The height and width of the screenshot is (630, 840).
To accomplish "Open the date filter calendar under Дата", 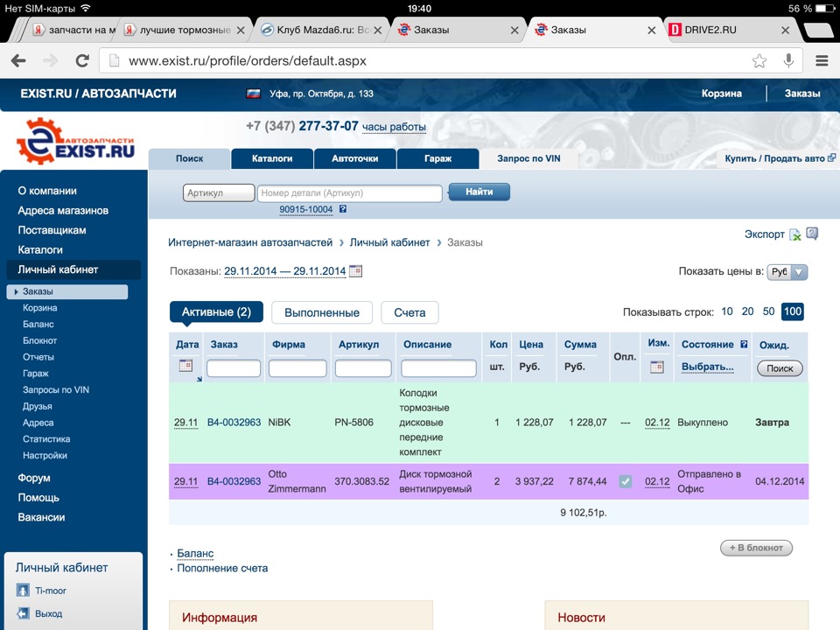I will (x=185, y=366).
